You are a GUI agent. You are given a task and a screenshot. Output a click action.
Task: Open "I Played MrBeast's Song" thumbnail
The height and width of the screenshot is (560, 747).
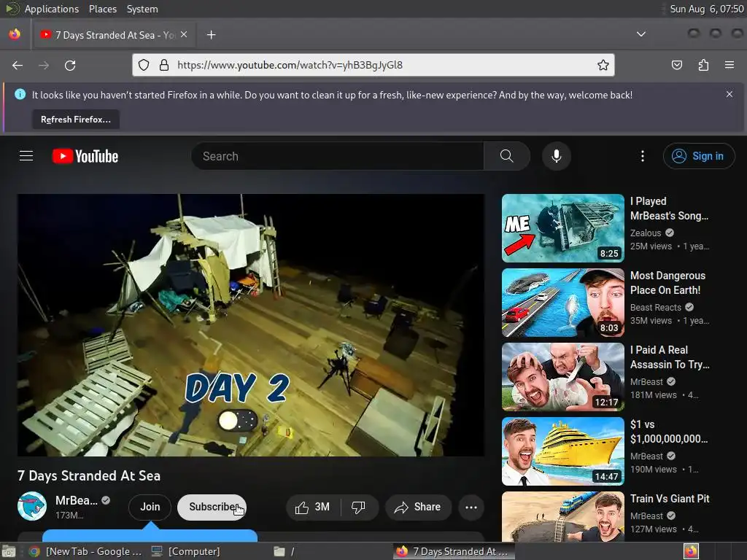[x=562, y=228]
